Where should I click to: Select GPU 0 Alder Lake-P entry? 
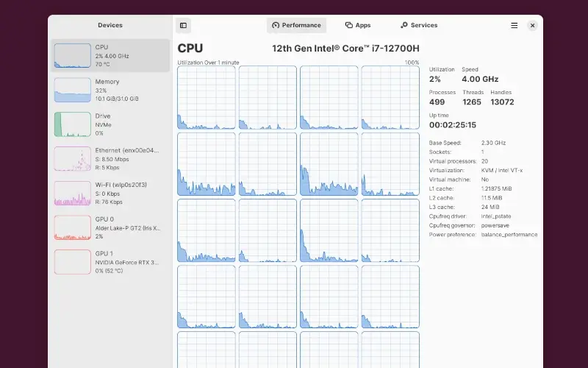tap(110, 227)
